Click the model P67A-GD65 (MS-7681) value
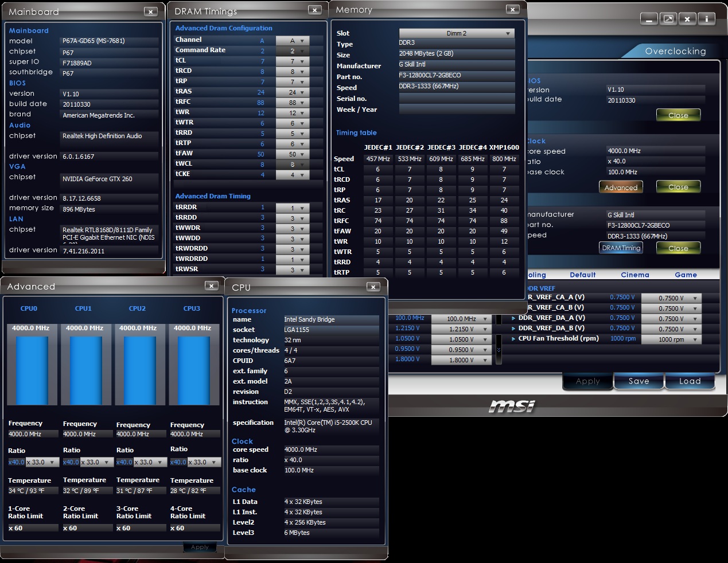The height and width of the screenshot is (563, 728). tap(94, 41)
